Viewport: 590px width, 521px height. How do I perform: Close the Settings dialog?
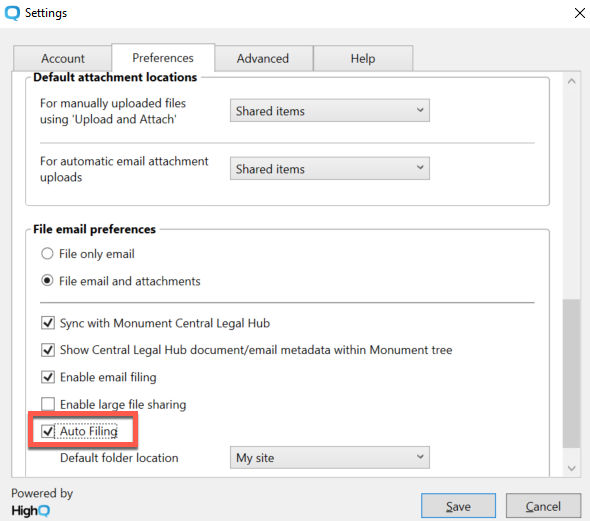click(579, 13)
